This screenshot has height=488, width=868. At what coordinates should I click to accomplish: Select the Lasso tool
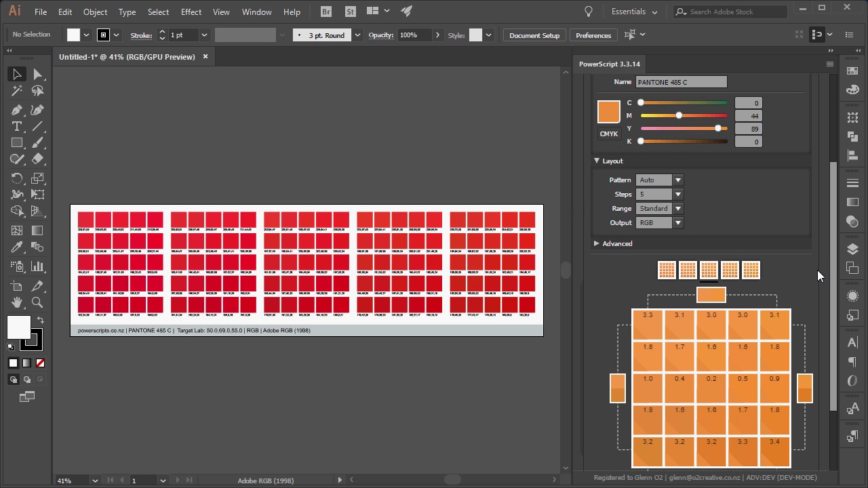[x=37, y=91]
